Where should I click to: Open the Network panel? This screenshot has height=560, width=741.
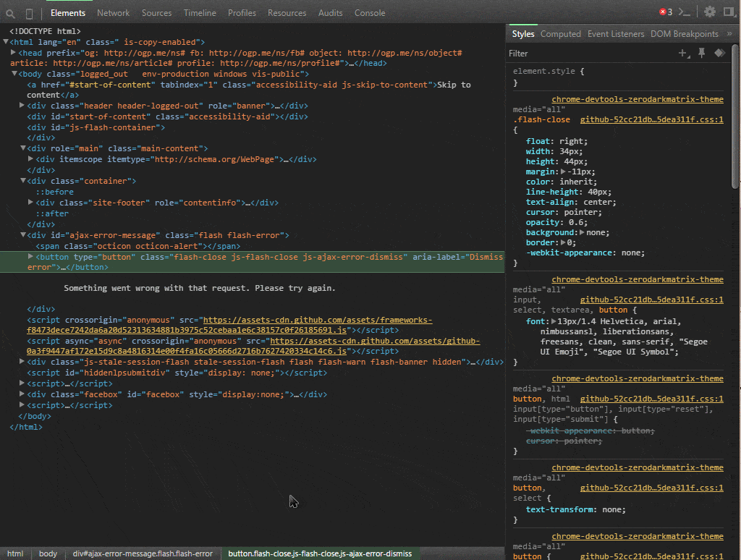point(113,12)
